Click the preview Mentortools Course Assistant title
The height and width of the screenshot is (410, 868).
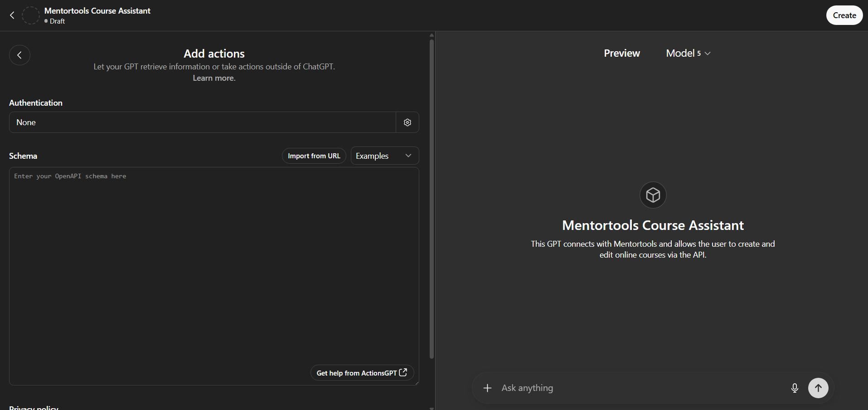click(653, 225)
